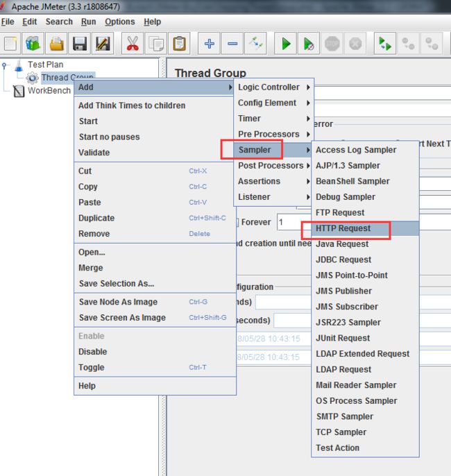Click the Save floppy disk icon
This screenshot has height=476, width=451.
coord(80,44)
